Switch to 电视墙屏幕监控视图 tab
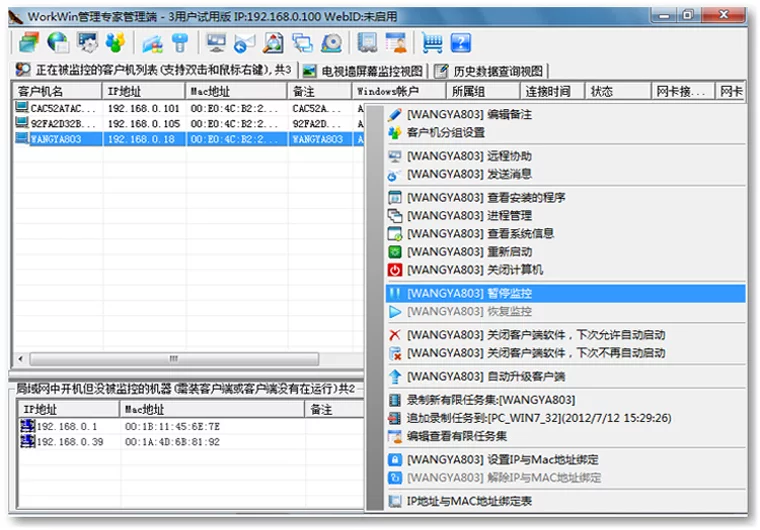Screen dimensions: 760x530 pos(363,71)
